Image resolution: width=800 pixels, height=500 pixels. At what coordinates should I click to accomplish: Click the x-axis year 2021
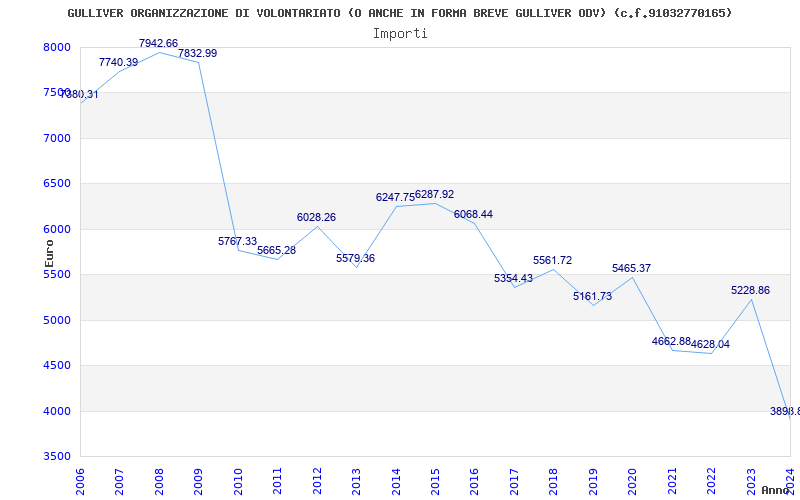[x=672, y=482]
